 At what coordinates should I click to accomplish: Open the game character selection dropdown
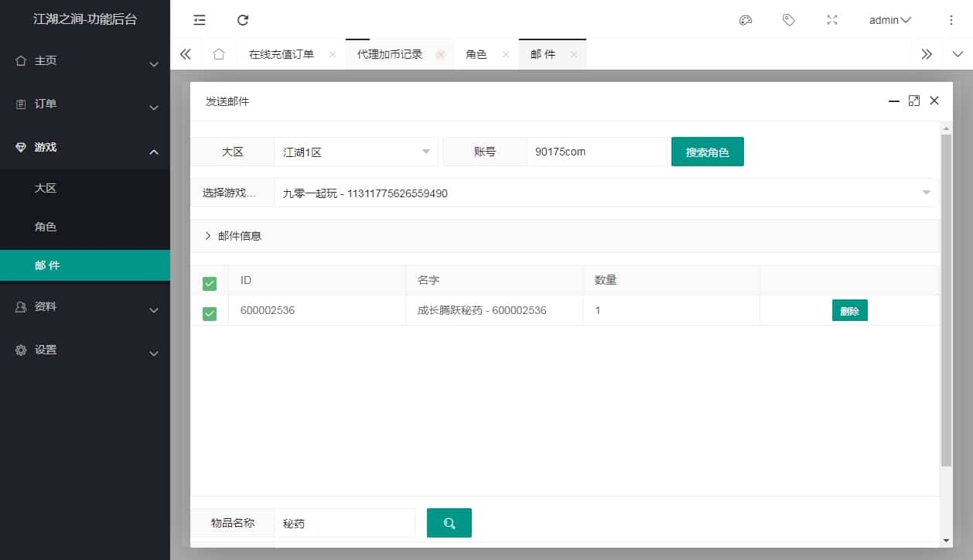[603, 193]
